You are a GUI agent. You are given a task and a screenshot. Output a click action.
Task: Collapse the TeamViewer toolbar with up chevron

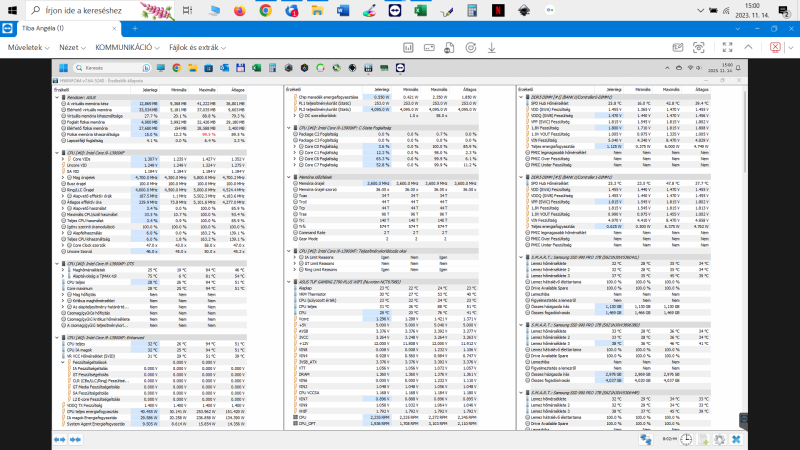[748, 47]
